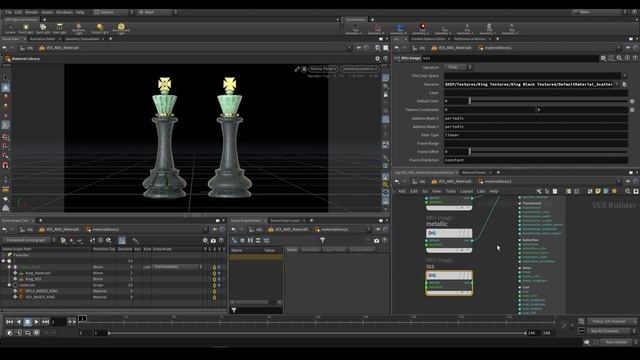Go back in the viewport pane path bar

(4, 48)
